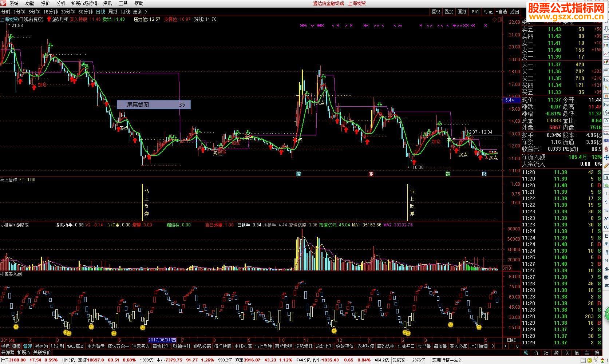Screen dimensions: 609x364
Task: Toggle the X10 volume scale box
Action: tap(507, 268)
